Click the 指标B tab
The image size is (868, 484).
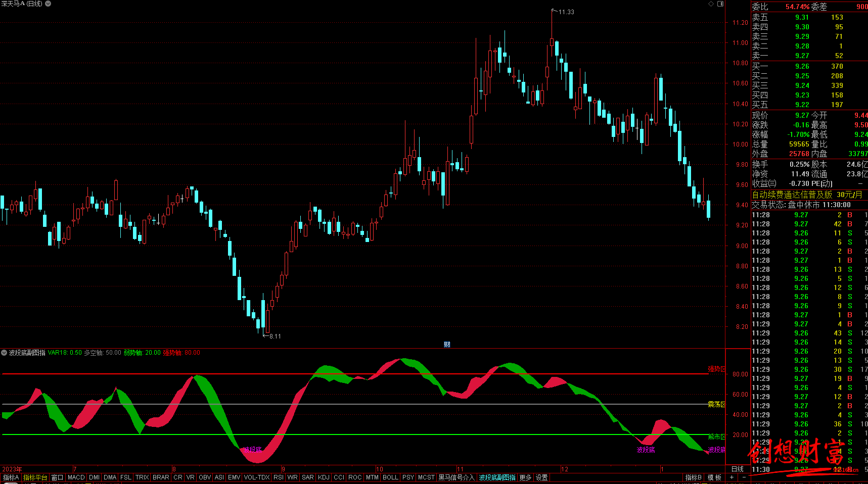point(694,477)
